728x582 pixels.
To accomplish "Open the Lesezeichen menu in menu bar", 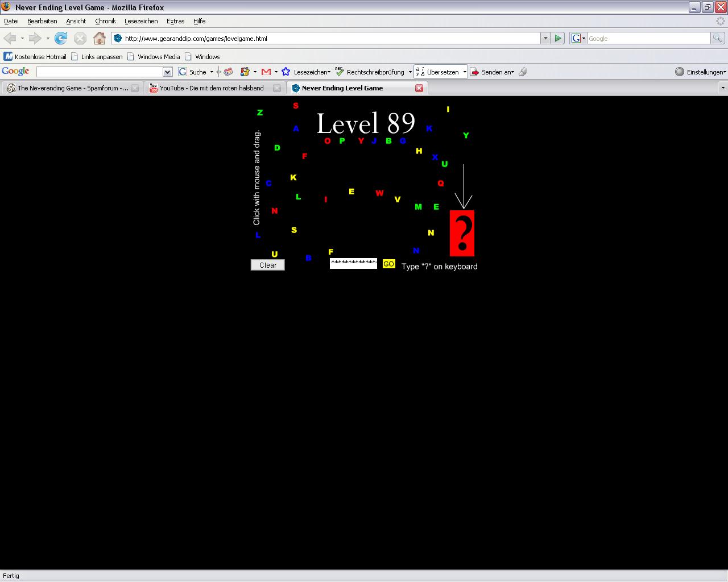I will pyautogui.click(x=141, y=21).
